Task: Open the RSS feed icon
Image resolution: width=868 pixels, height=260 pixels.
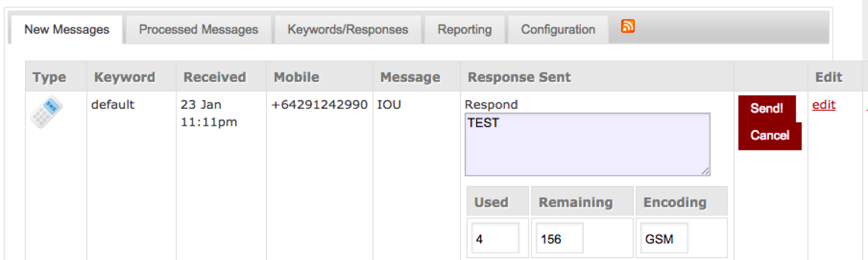Action: pos(628,27)
